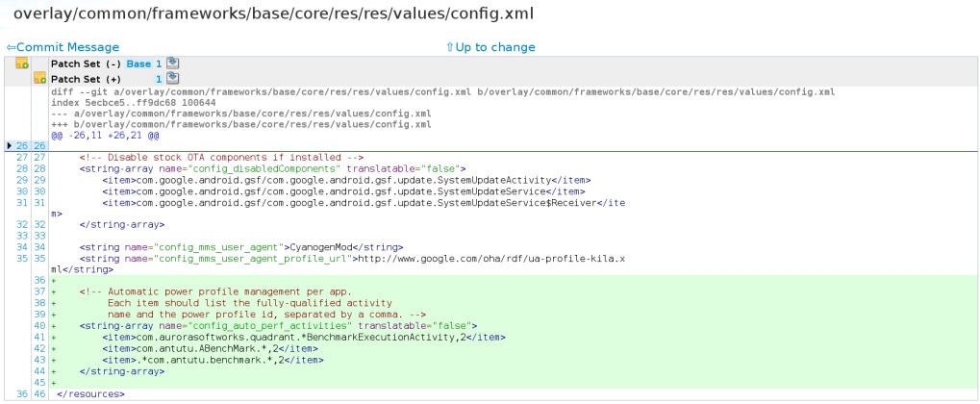Select patch set 1 for Patch Set (+)
Image resolution: width=980 pixels, height=404 pixels.
(x=159, y=80)
